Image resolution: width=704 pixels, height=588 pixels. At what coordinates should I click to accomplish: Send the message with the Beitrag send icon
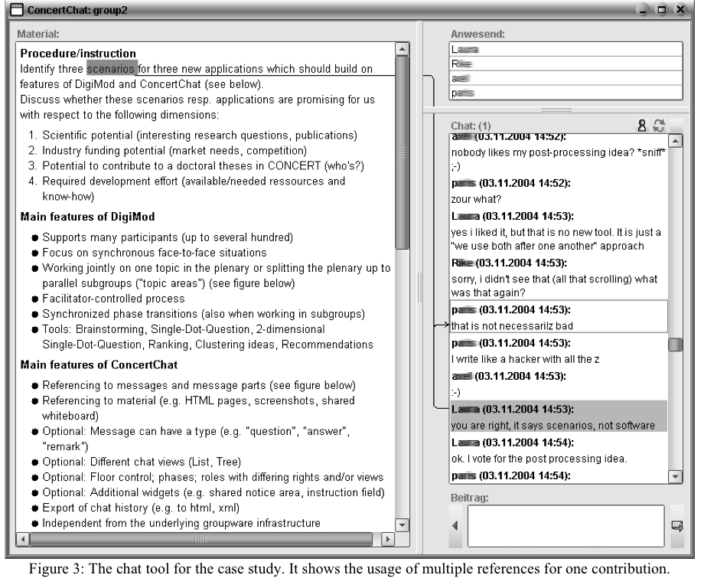[677, 526]
